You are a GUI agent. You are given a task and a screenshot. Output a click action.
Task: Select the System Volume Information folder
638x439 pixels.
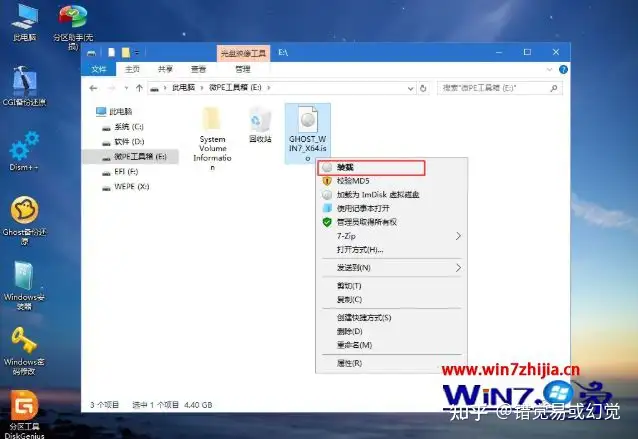(212, 138)
